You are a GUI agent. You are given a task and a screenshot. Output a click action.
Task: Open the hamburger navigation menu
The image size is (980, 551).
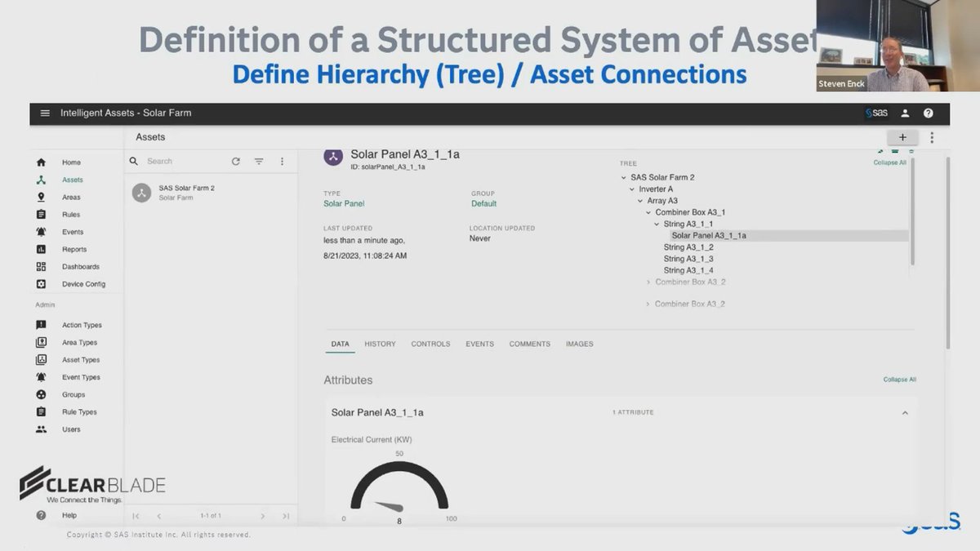pyautogui.click(x=45, y=113)
